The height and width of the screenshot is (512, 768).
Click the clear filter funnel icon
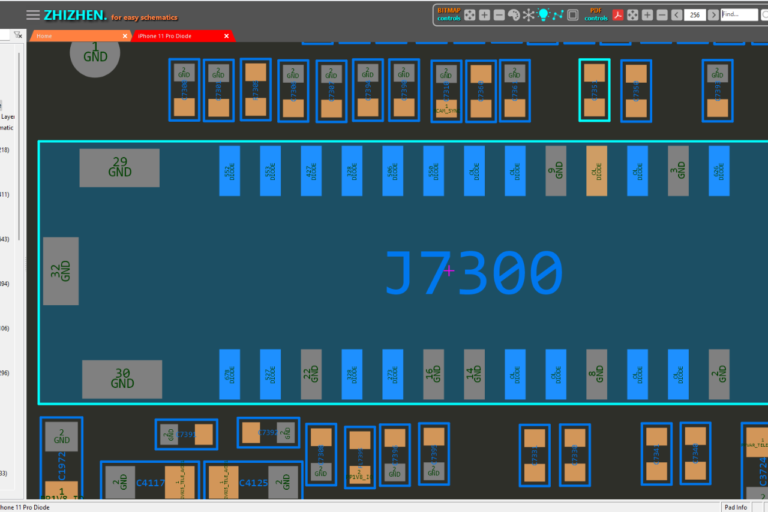pos(18,35)
